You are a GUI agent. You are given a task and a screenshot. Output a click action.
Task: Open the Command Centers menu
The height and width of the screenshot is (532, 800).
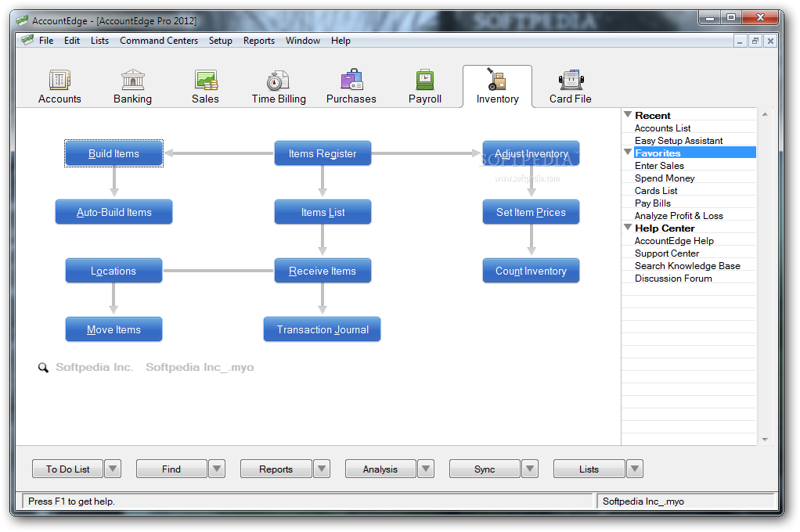point(159,41)
